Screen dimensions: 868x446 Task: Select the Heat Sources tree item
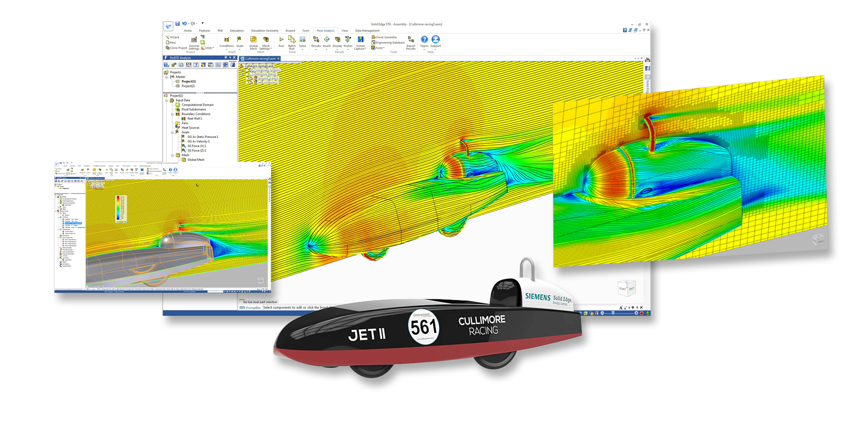point(190,128)
